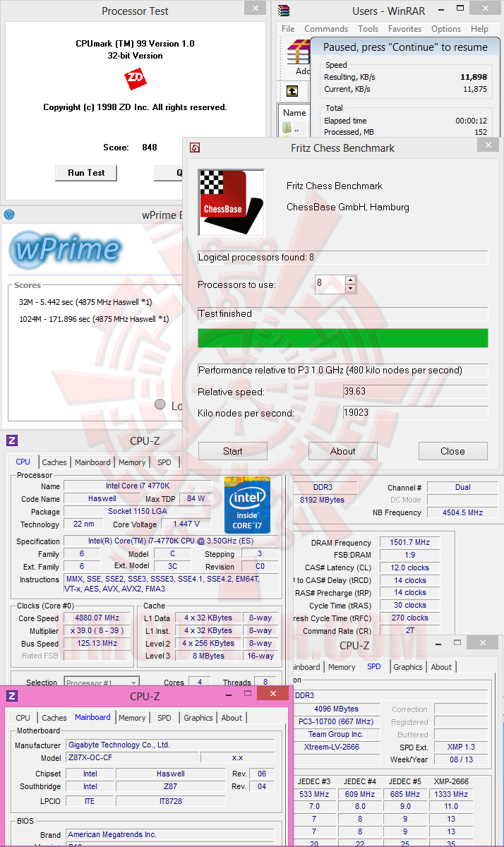Open WinRAR File menu
Image resolution: width=504 pixels, height=847 pixels.
tap(288, 29)
